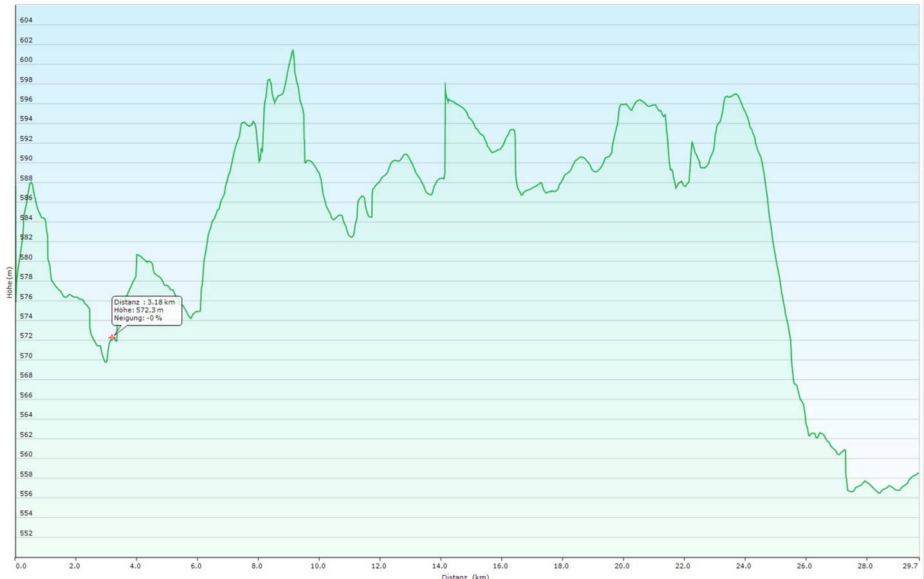The height and width of the screenshot is (579, 924).
Task: Select the 568 elevation axis label
Action: coord(26,376)
